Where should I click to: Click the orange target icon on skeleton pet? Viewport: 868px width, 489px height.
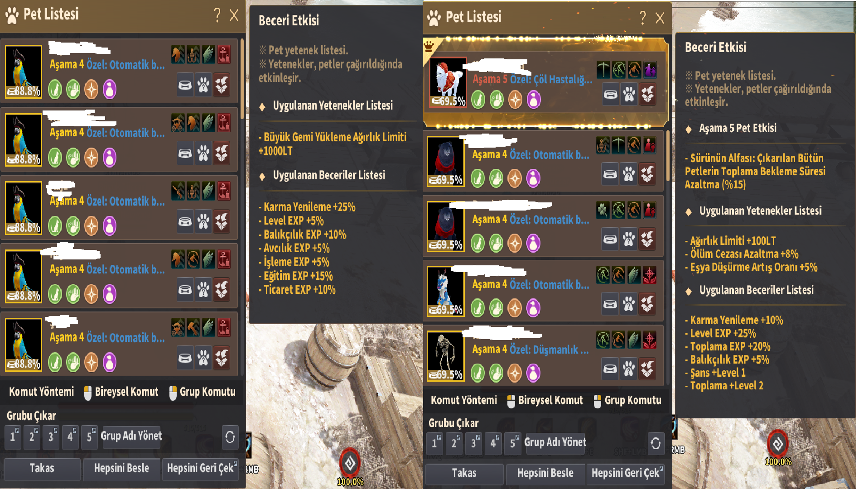pos(515,373)
